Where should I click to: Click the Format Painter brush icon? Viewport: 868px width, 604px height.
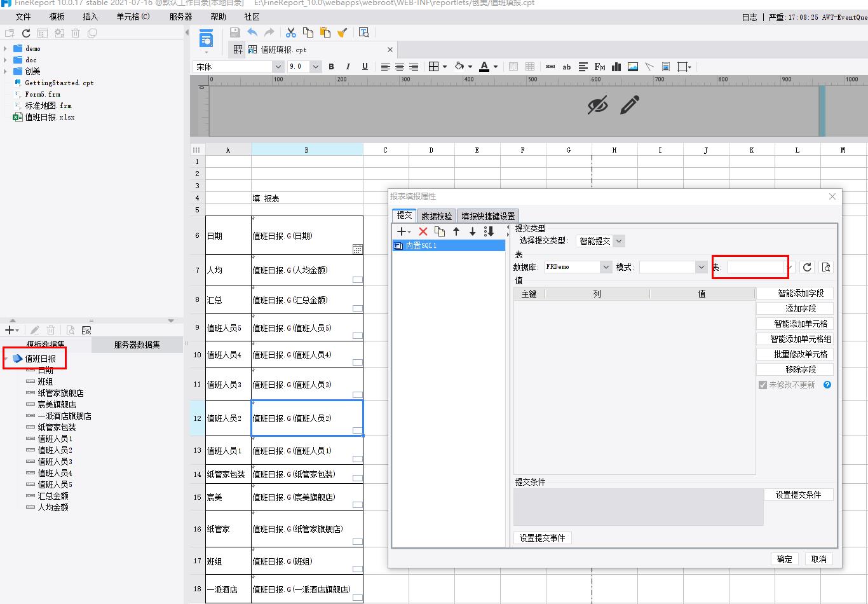(x=342, y=32)
